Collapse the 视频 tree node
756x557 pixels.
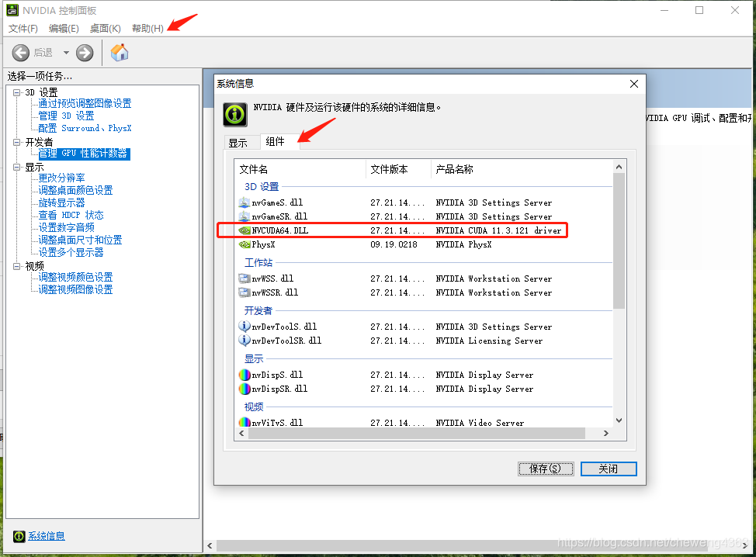[x=17, y=266]
